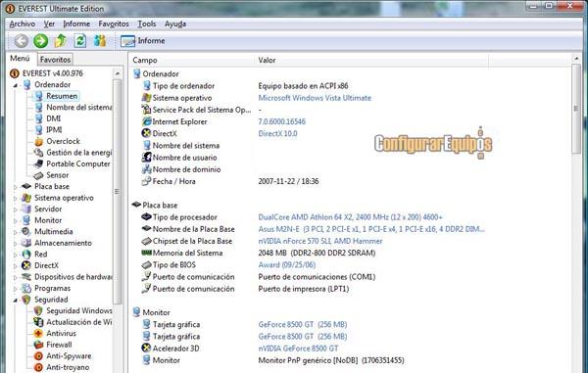Click the Seguridad shield icon
The height and width of the screenshot is (373, 588).
26,300
